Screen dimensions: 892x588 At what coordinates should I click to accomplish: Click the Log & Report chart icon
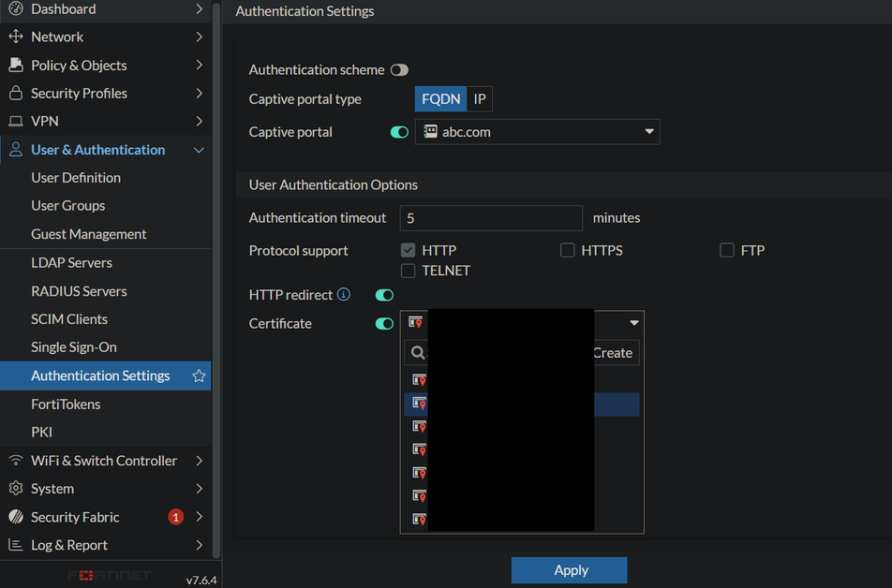(16, 545)
